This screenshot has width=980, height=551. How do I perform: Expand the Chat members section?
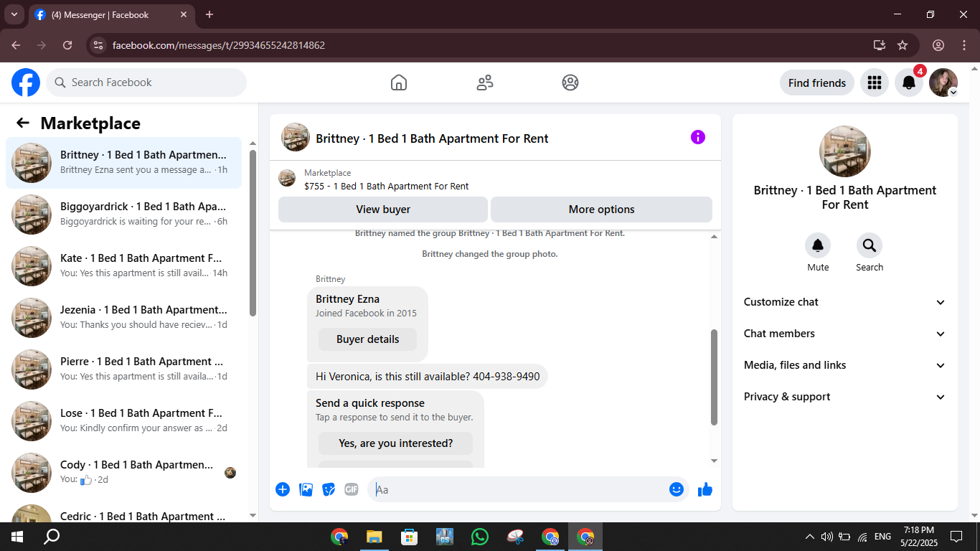[x=845, y=334]
